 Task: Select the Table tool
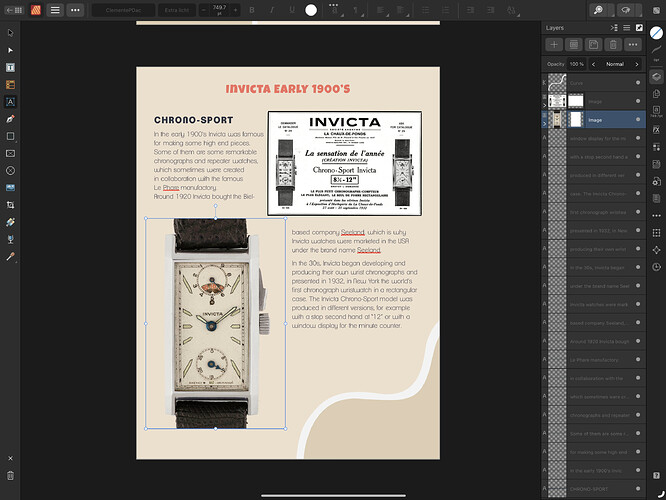11,85
